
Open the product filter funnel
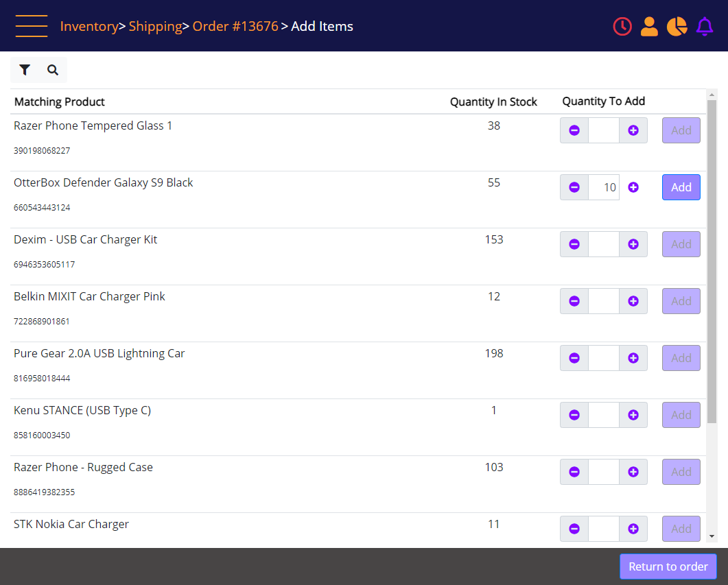[x=25, y=70]
